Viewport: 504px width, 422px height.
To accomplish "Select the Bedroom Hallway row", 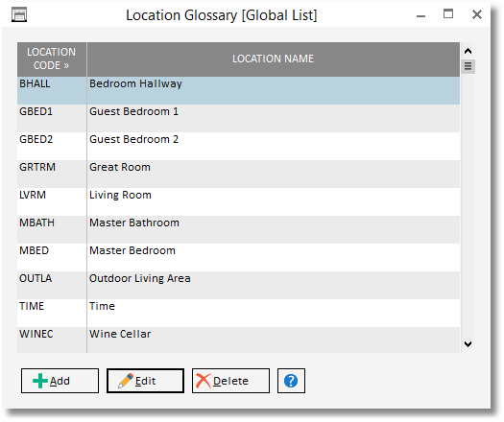I will (x=238, y=90).
